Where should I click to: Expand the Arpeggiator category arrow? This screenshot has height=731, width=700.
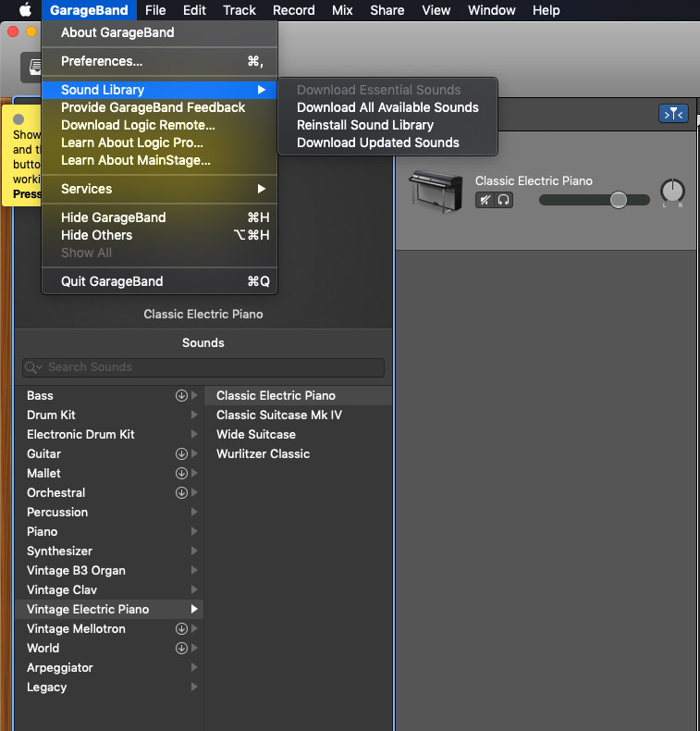point(195,667)
